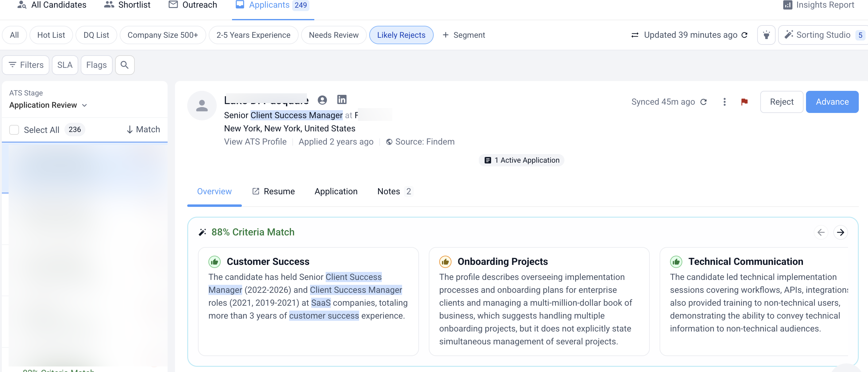Go to next criteria cards
868x372 pixels.
pos(840,233)
